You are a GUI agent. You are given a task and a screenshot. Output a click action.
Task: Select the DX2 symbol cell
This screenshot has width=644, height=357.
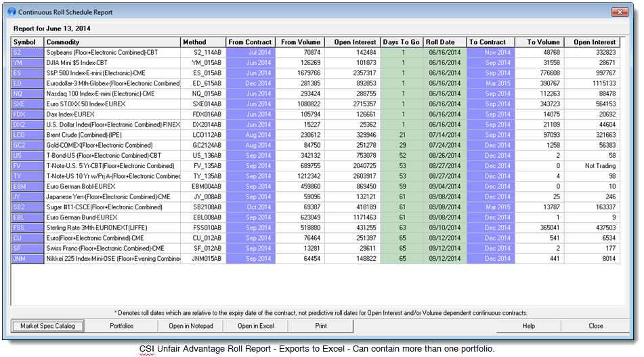[x=28, y=125]
